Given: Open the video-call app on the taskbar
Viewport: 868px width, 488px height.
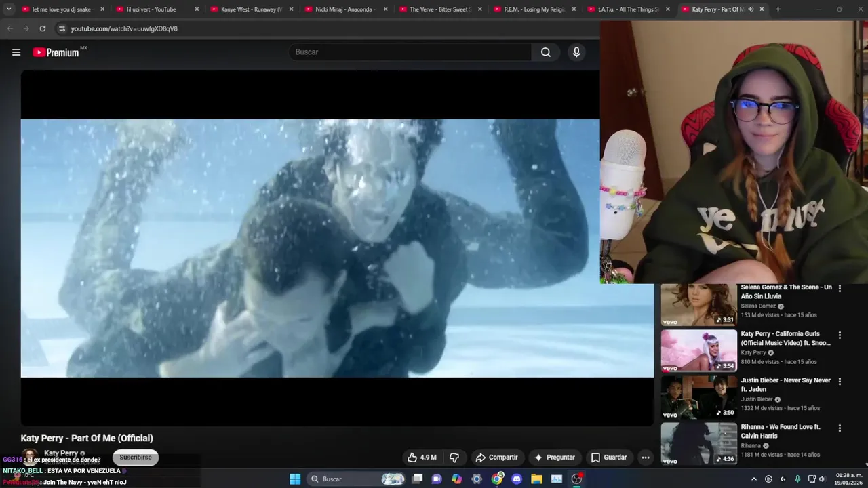Looking at the screenshot, I should pyautogui.click(x=437, y=479).
